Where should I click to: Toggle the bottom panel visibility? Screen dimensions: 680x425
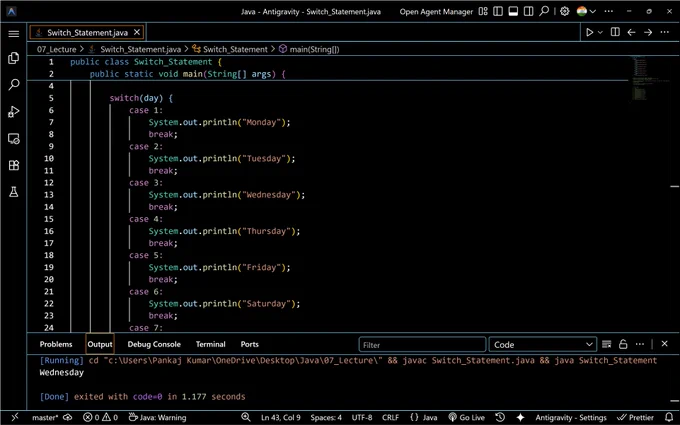513,11
